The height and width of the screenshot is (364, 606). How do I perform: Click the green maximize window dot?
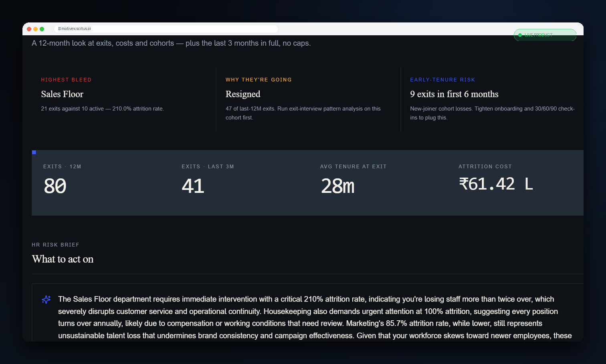pyautogui.click(x=42, y=29)
